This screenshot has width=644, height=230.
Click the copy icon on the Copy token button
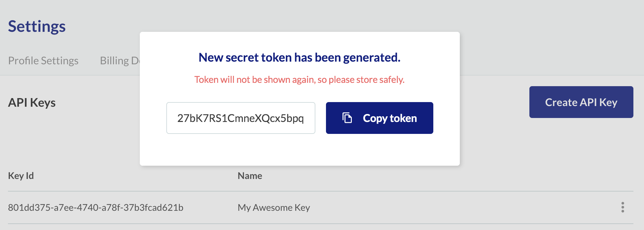[x=347, y=118]
